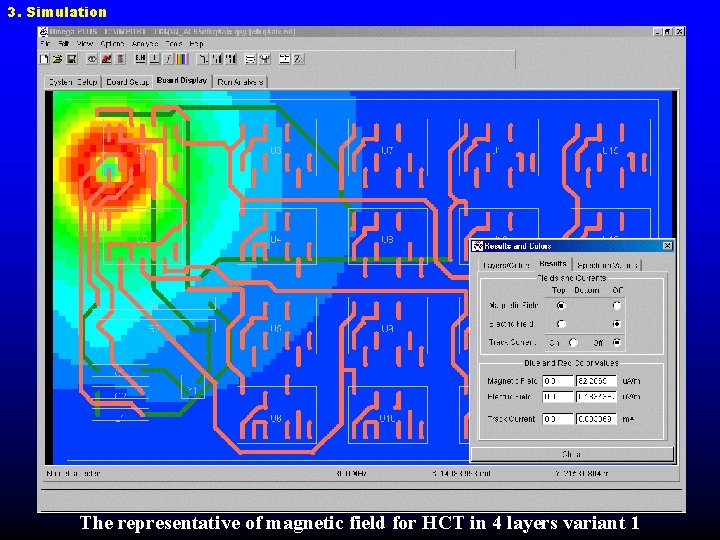The height and width of the screenshot is (540, 720).
Task: Select Electric Field Off radio button
Action: [617, 324]
